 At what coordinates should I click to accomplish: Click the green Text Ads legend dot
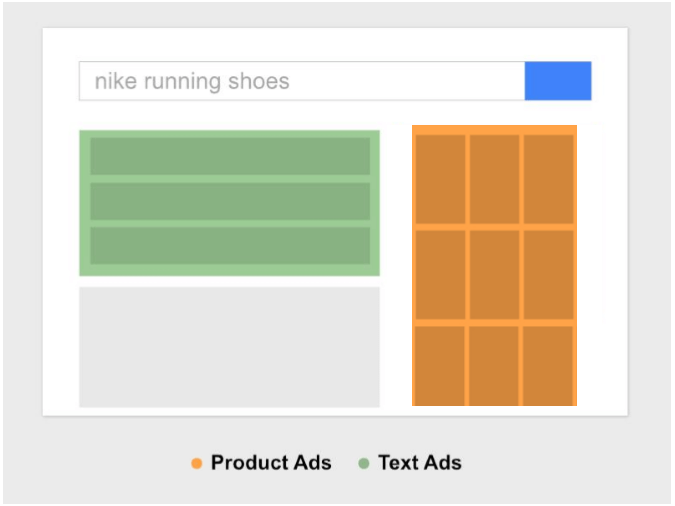click(x=364, y=463)
